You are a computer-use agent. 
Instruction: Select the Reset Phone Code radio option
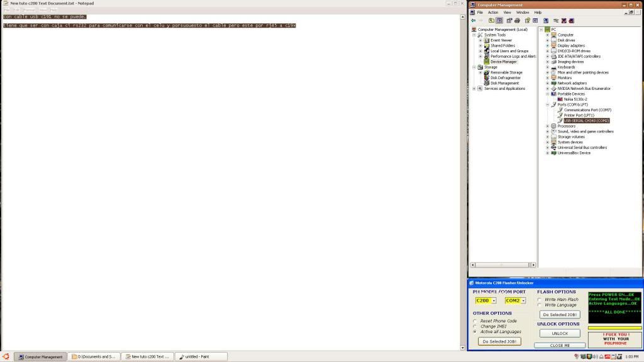pyautogui.click(x=475, y=321)
